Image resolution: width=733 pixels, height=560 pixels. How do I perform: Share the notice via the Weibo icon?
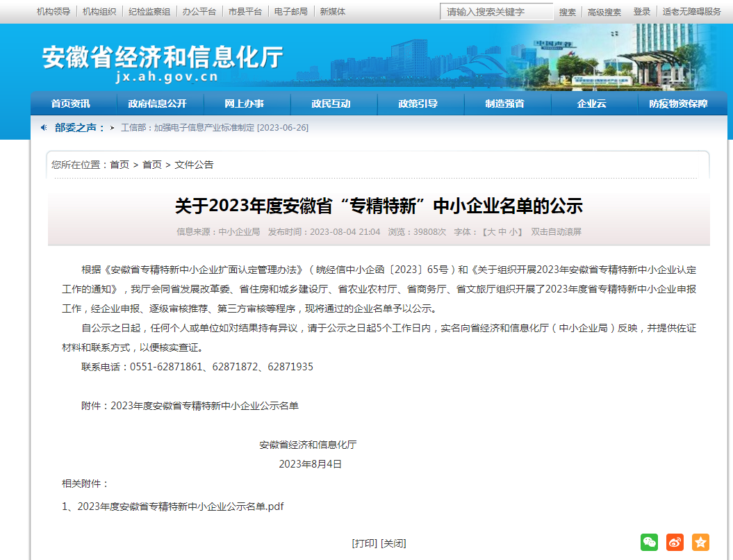(x=675, y=542)
